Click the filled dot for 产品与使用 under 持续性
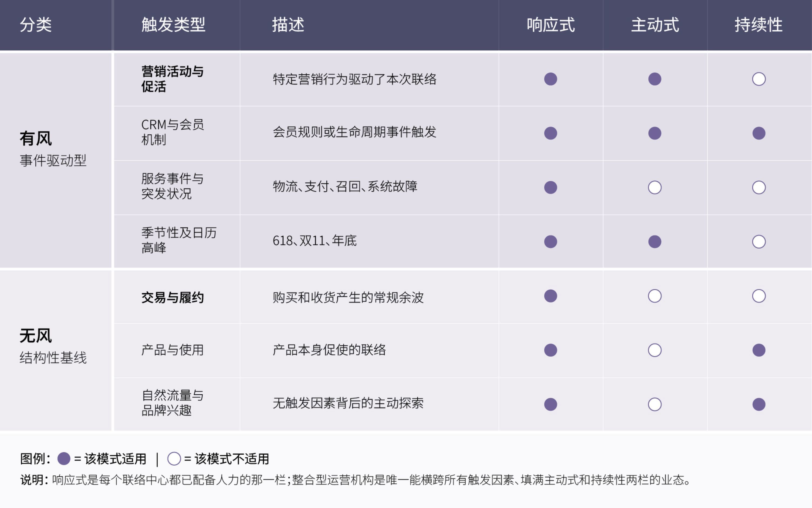 click(759, 350)
